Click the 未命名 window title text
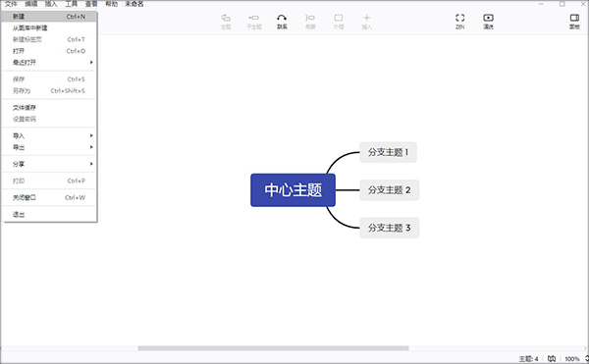 tap(134, 4)
